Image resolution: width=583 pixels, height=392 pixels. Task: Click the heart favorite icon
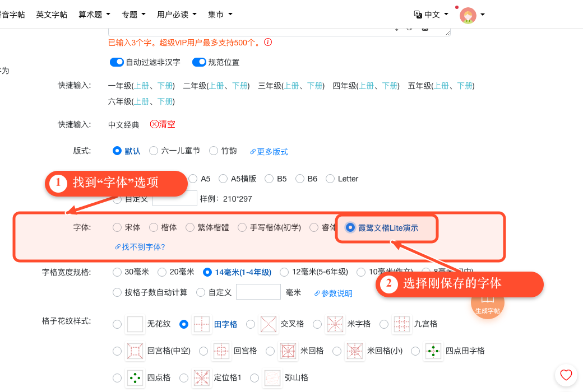tap(566, 375)
